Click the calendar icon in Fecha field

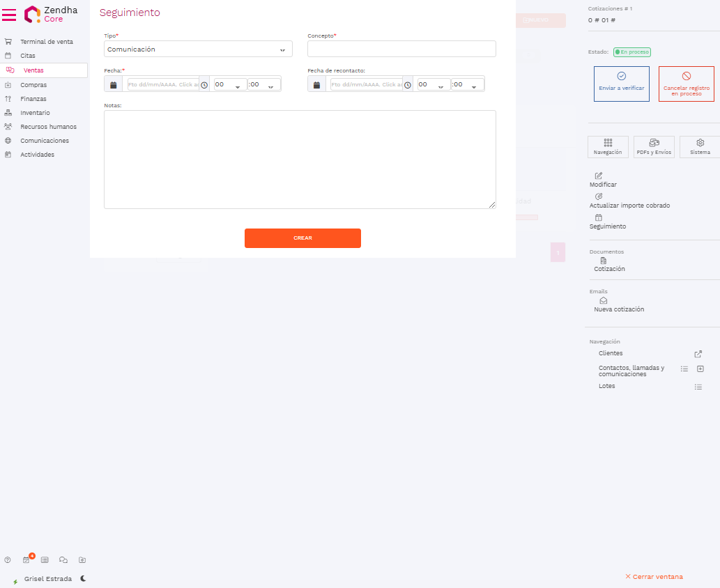coord(113,84)
